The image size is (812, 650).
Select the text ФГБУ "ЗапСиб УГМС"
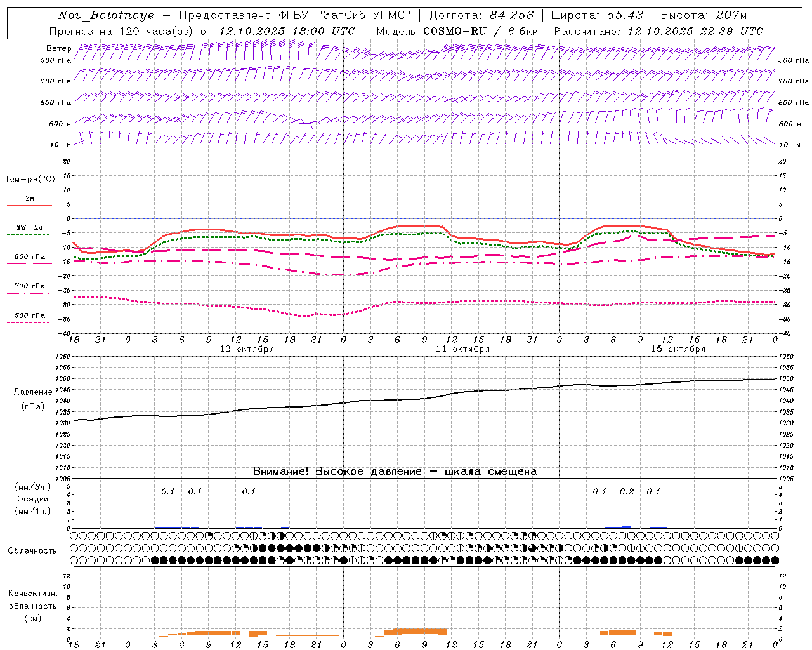click(x=344, y=15)
